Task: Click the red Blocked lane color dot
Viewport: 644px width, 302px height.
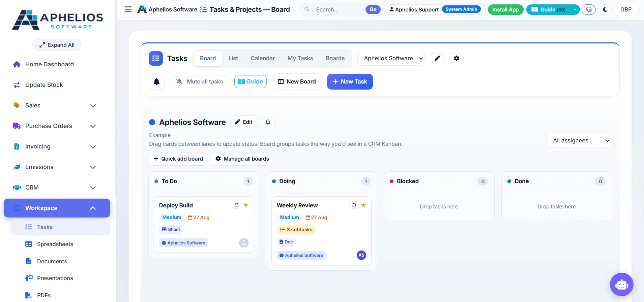Action: [391, 181]
